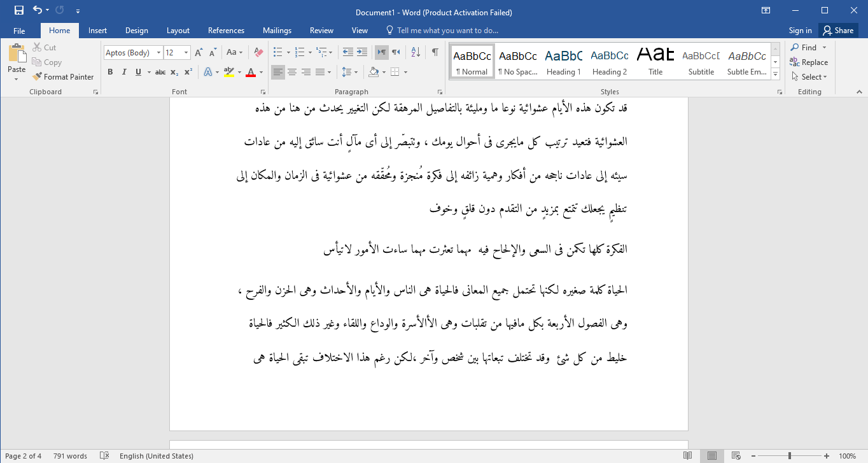The width and height of the screenshot is (868, 463).
Task: Click Sign in link
Action: [800, 31]
